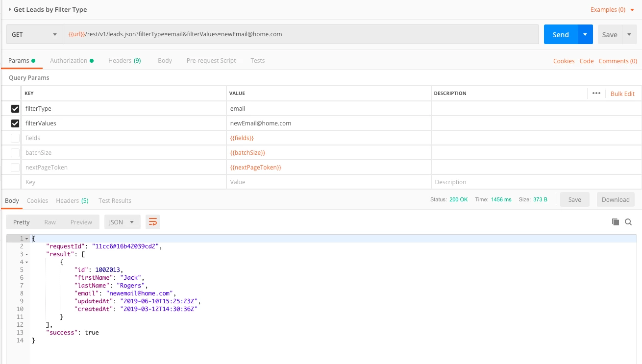Click the {{nextPageToken}} value cell
642x364 pixels.
[x=328, y=167]
